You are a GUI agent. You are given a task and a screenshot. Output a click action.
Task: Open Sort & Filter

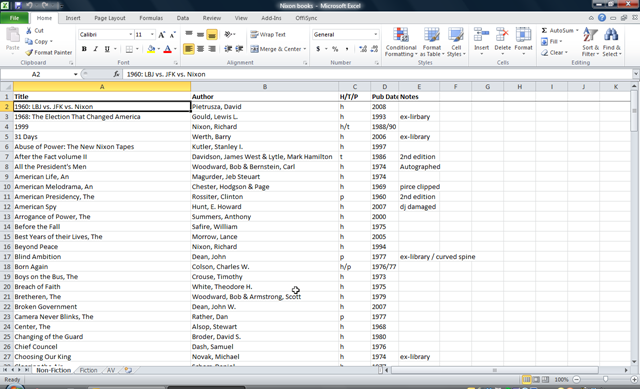click(590, 42)
